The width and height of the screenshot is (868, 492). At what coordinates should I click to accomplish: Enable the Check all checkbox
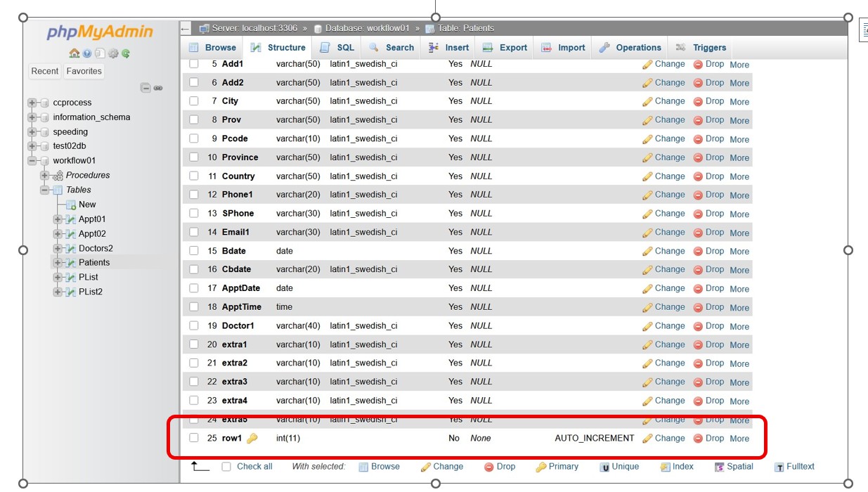(x=226, y=467)
